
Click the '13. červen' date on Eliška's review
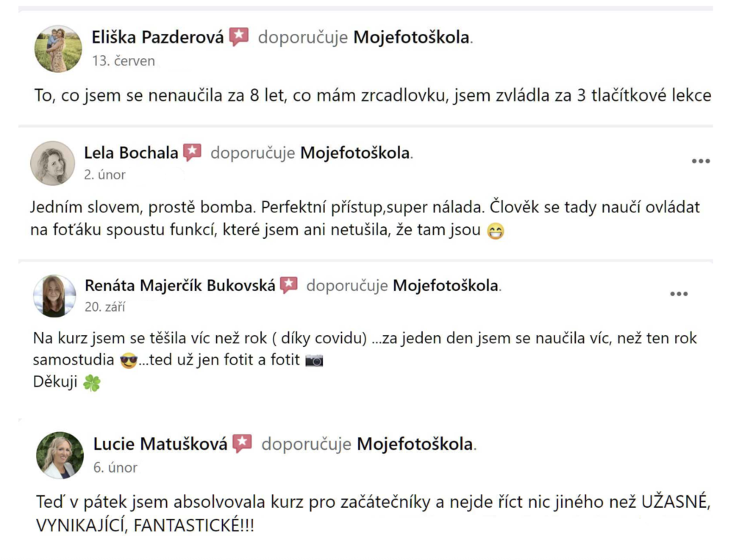124,61
